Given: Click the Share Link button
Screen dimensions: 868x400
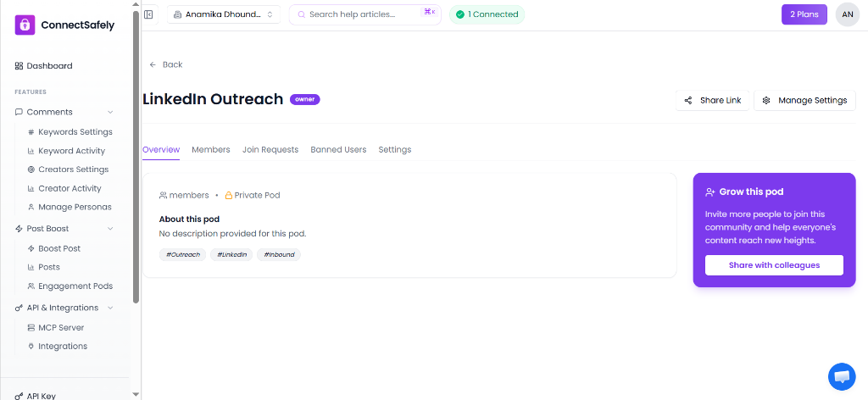Looking at the screenshot, I should point(712,100).
